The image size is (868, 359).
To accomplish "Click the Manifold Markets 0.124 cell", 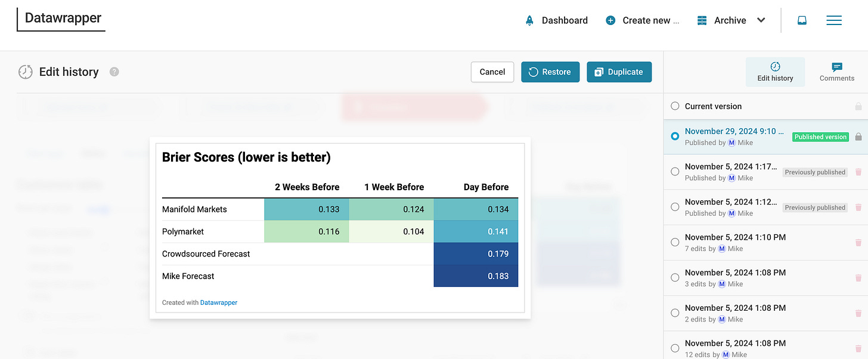I will pyautogui.click(x=391, y=209).
